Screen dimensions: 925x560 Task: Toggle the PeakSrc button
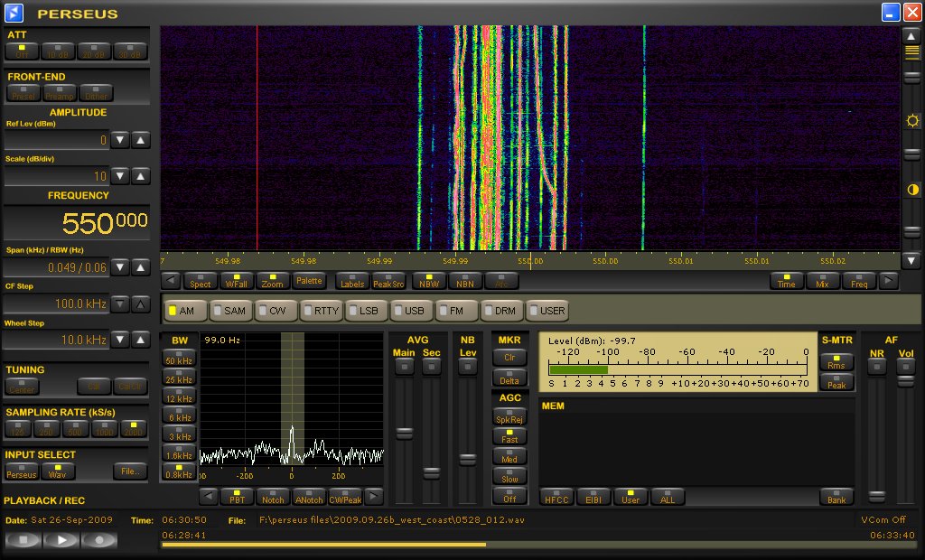(x=388, y=281)
